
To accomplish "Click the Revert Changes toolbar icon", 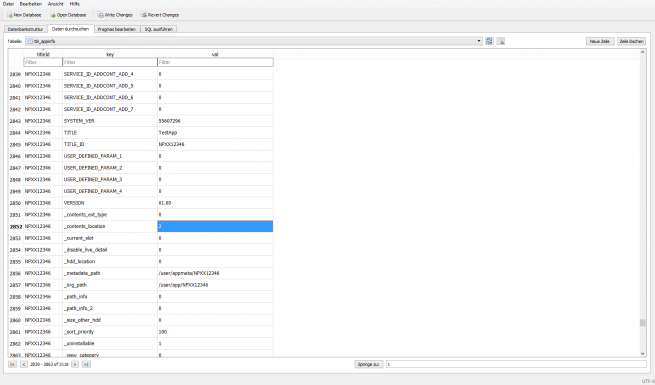I will click(x=144, y=15).
